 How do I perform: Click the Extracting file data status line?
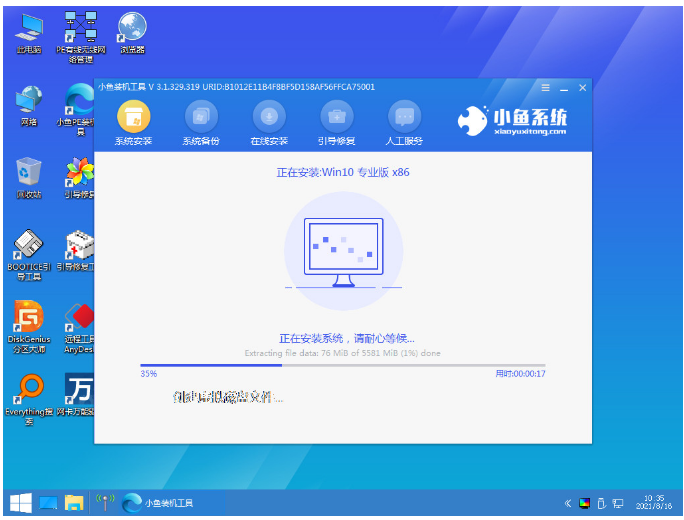tap(342, 353)
